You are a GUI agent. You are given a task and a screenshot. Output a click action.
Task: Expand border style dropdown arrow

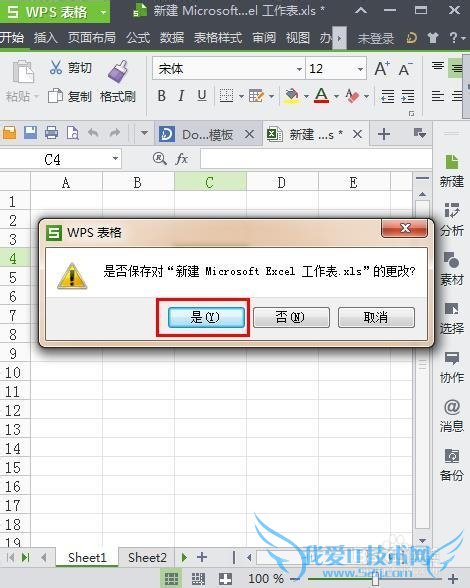click(241, 96)
